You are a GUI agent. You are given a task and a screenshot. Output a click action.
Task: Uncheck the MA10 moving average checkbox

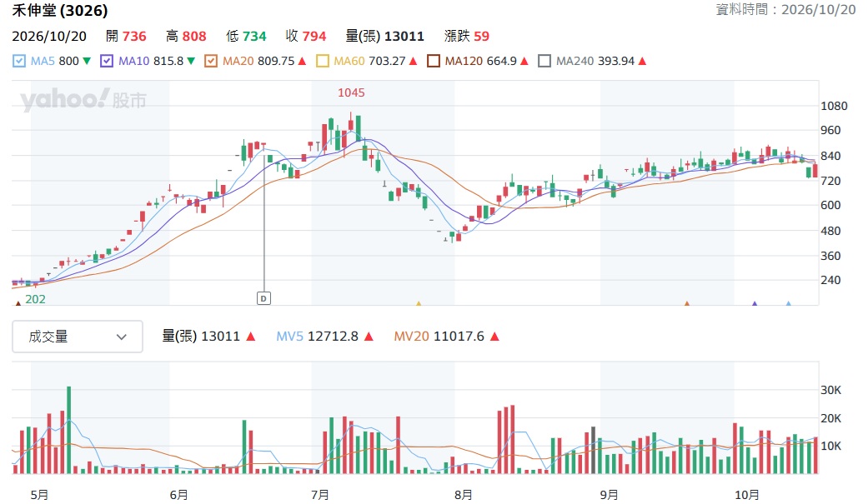point(106,61)
